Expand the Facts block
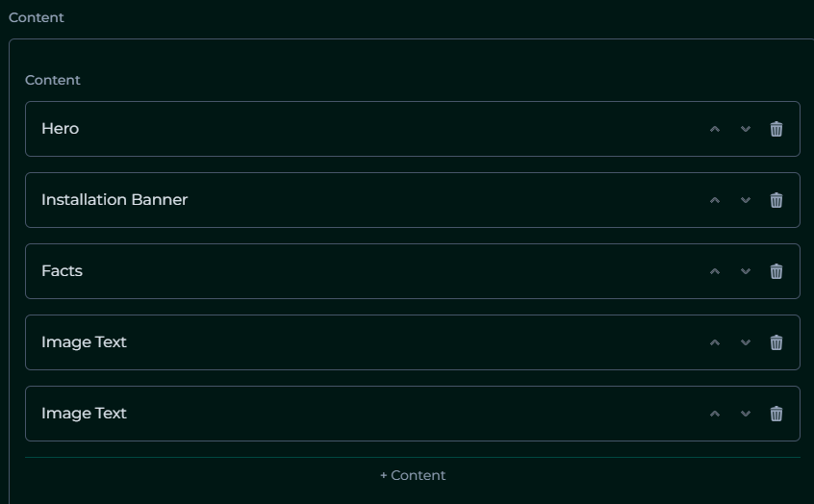The height and width of the screenshot is (504, 814). 364,271
